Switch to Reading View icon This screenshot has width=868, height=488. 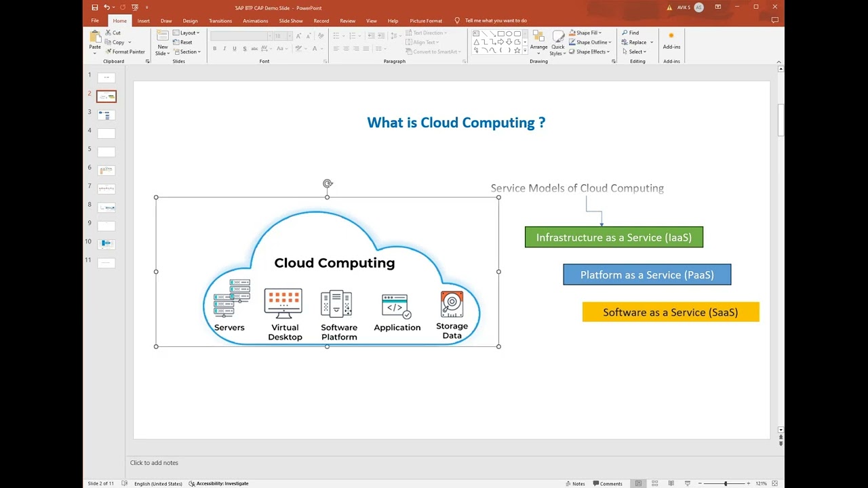pos(671,483)
